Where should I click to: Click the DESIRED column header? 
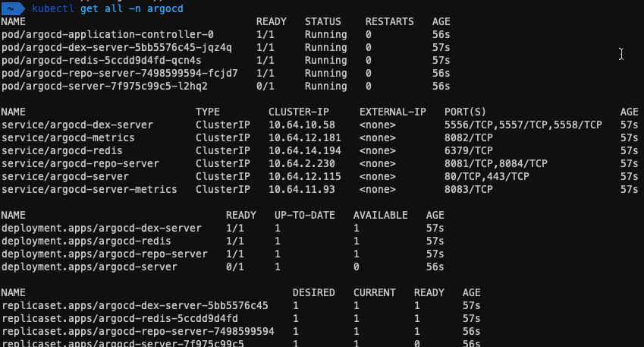click(x=314, y=293)
